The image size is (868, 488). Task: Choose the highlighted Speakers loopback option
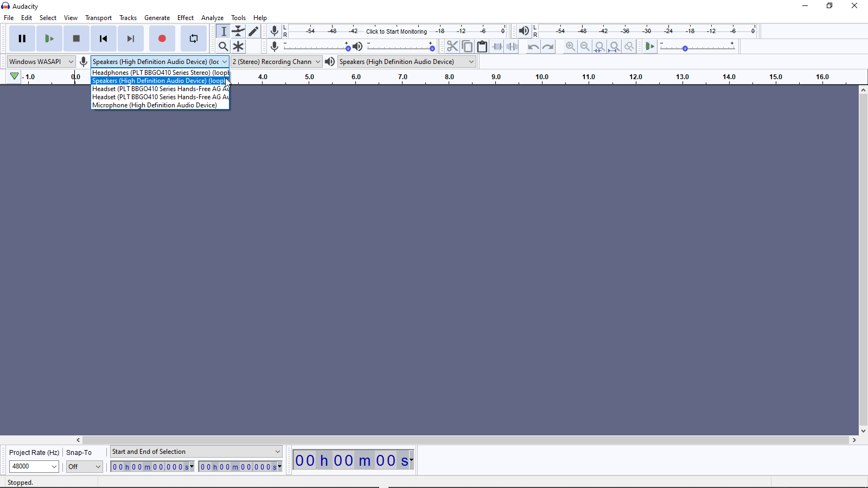point(160,81)
